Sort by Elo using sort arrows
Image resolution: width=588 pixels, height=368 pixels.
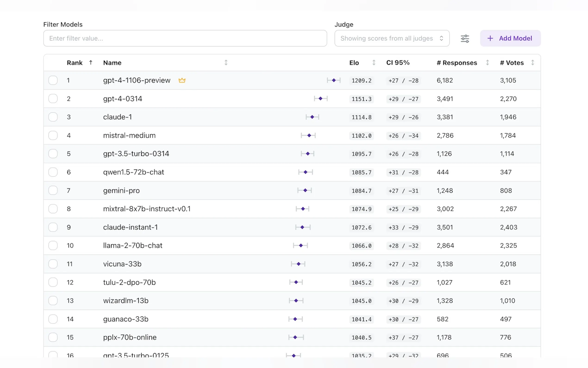tap(374, 63)
